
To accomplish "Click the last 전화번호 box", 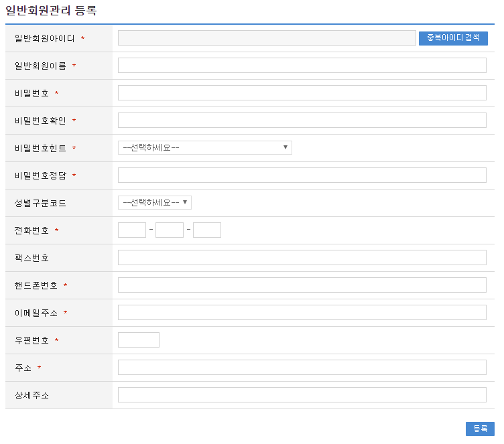I will 207,230.
